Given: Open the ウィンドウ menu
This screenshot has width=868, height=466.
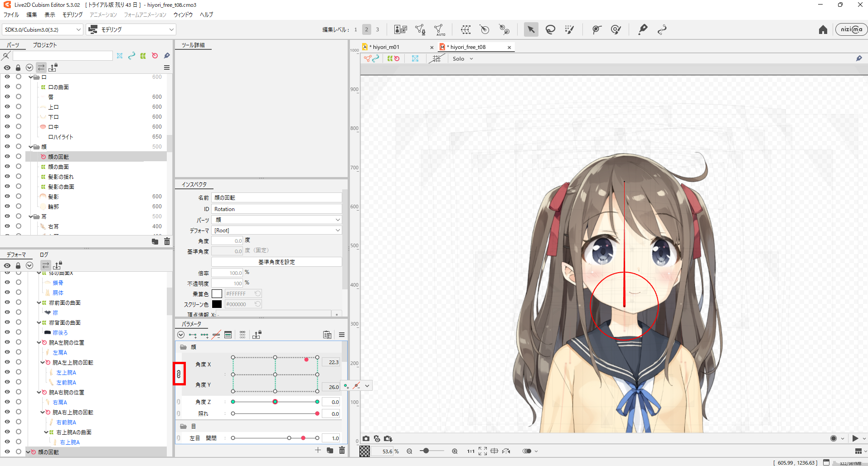Looking at the screenshot, I should 183,14.
